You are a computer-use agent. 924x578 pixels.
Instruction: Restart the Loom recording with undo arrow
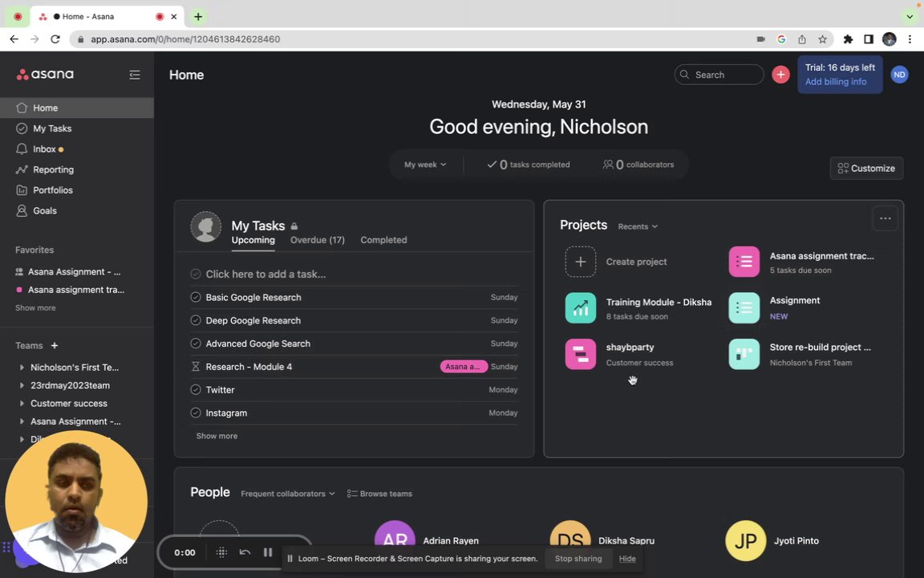point(245,552)
